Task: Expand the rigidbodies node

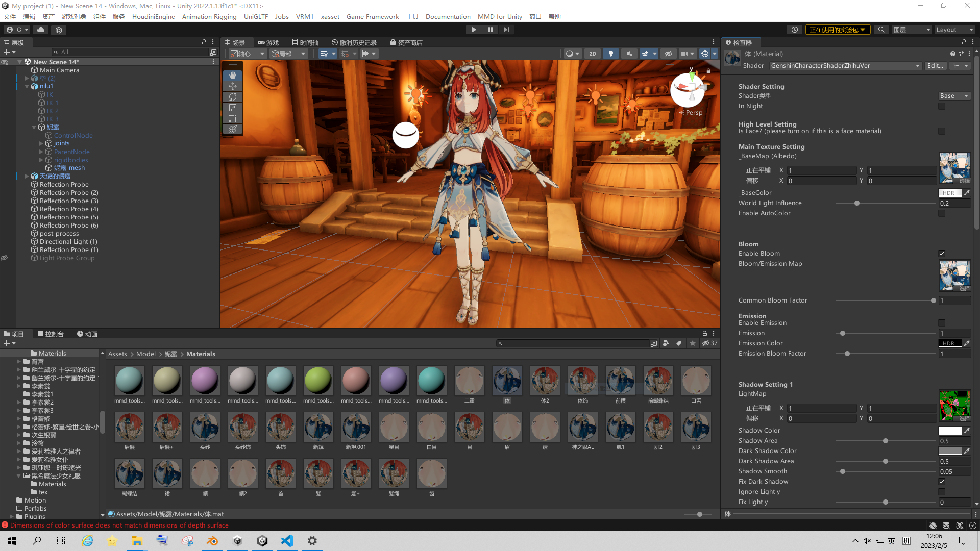Action: click(41, 160)
